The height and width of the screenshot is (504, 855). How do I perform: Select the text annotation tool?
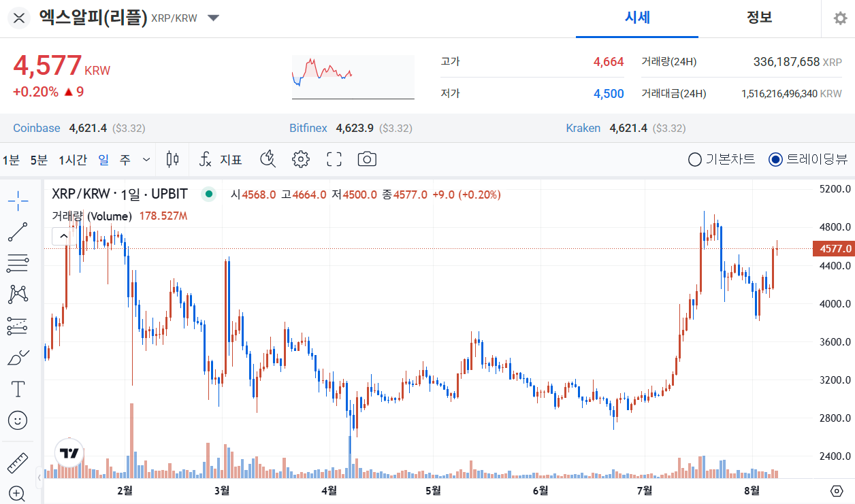[x=18, y=389]
